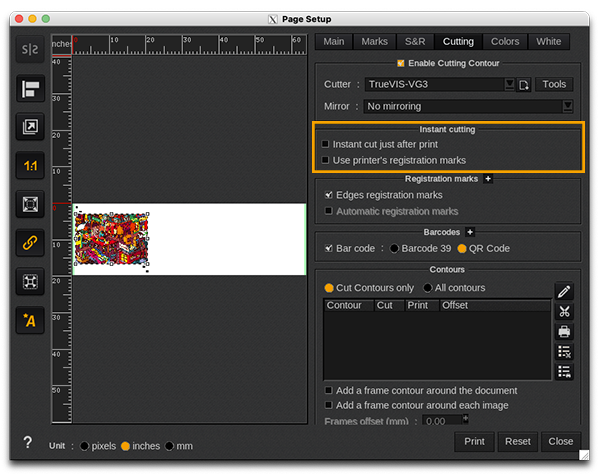The image size is (600, 474).
Task: Open the question mark help icon
Action: [x=27, y=444]
